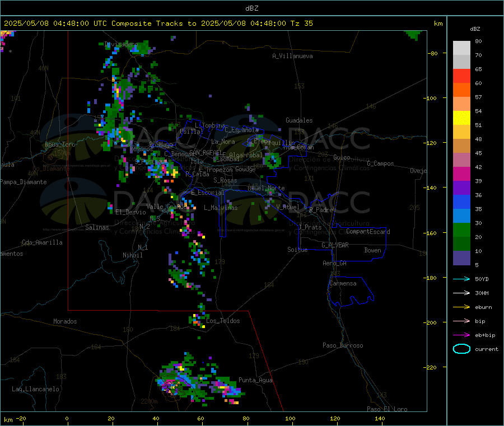This screenshot has height=426, width=504.
Task: Select the slate-purple swatch above 5 dBZ
Action: 461,258
